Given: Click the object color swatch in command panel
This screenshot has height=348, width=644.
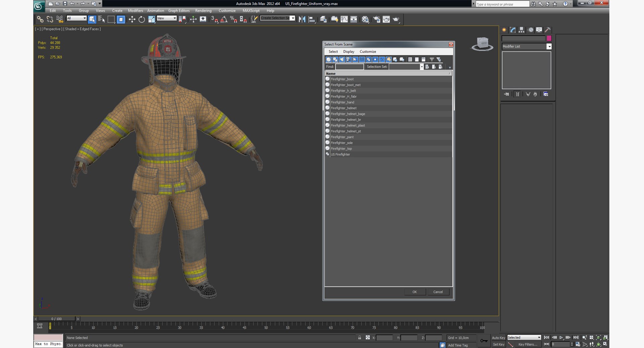Looking at the screenshot, I should point(549,38).
